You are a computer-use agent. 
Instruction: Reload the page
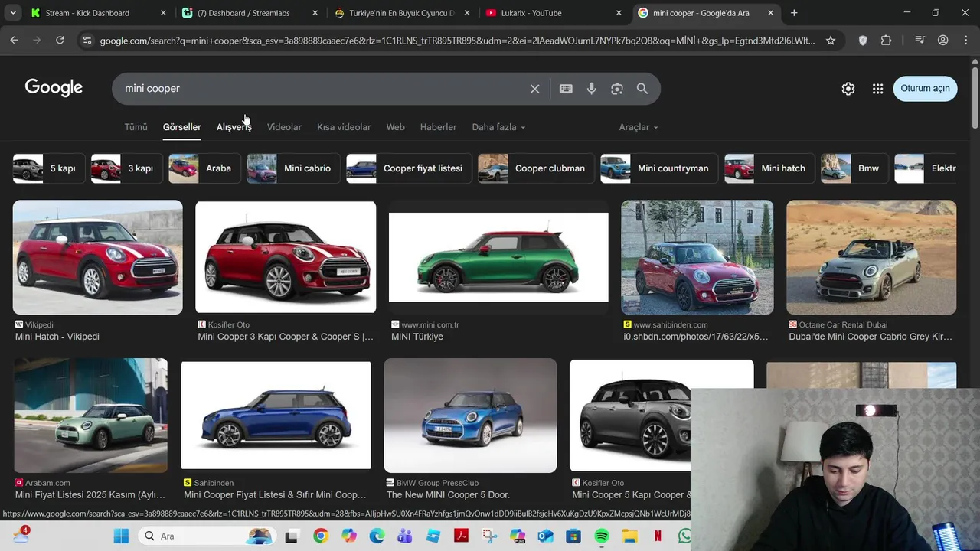(60, 41)
